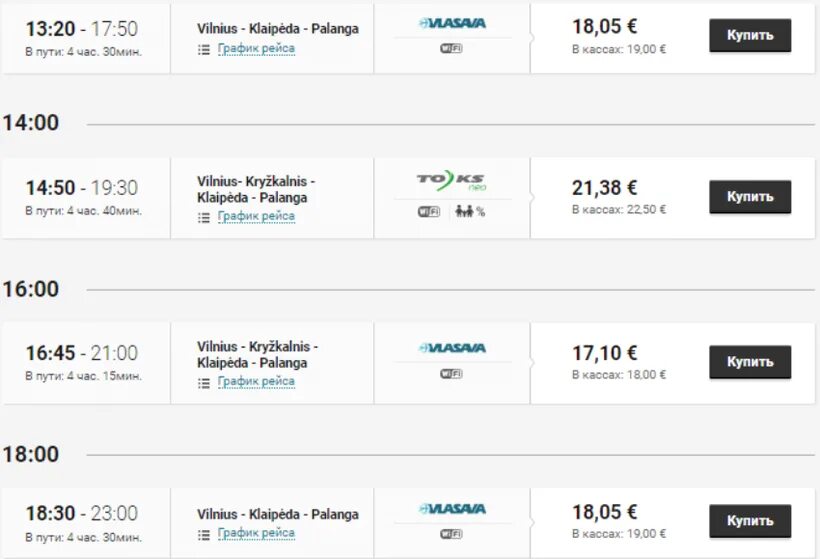Viewport: 820px width, 559px height.
Task: Click WiFi icon on the 16:45 trip
Action: coord(451,374)
